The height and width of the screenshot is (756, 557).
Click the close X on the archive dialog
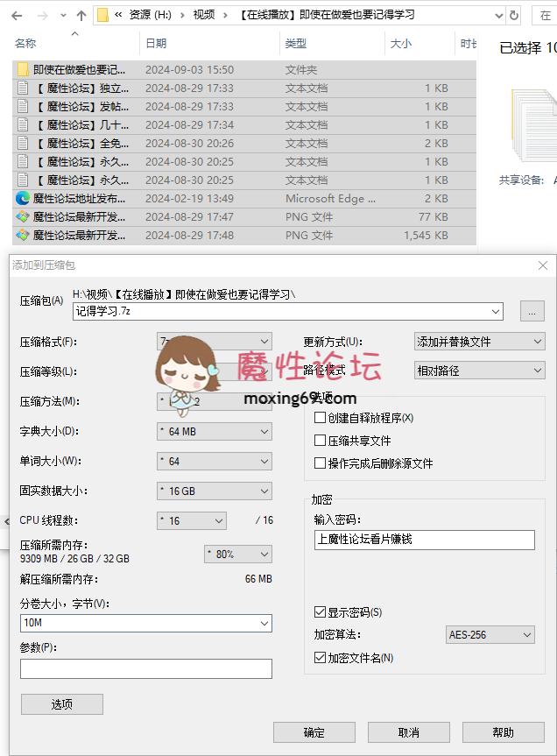(x=542, y=265)
